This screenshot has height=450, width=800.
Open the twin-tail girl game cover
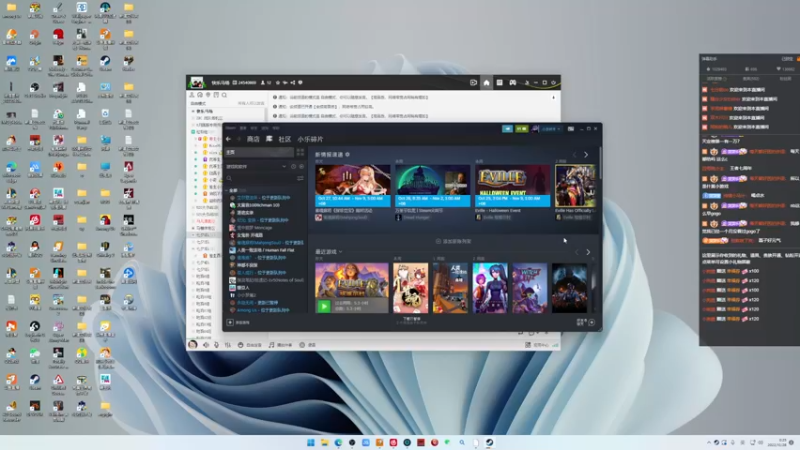tap(490, 288)
